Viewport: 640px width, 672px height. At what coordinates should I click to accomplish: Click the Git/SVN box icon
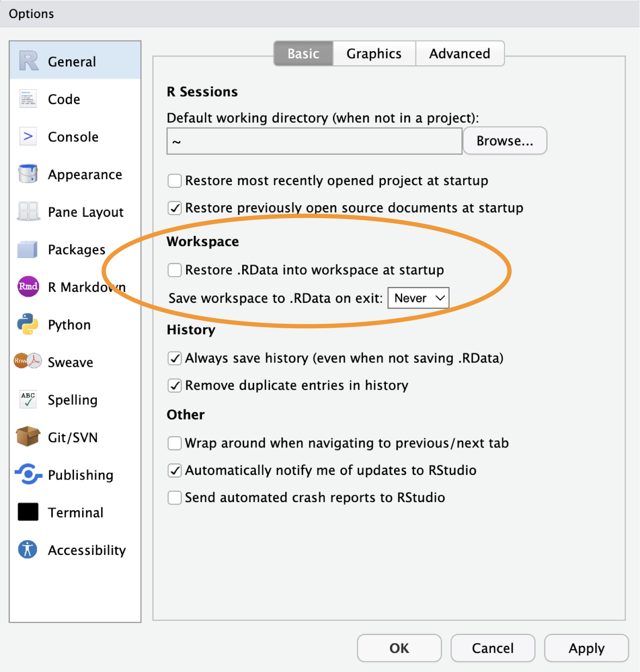pyautogui.click(x=28, y=437)
